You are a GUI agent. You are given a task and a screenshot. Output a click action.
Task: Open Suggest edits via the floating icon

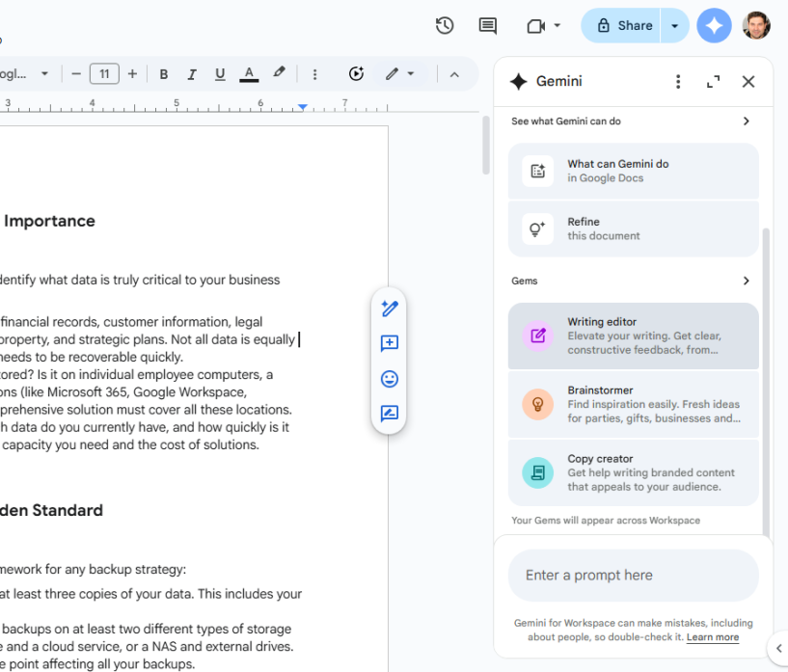[x=389, y=415]
